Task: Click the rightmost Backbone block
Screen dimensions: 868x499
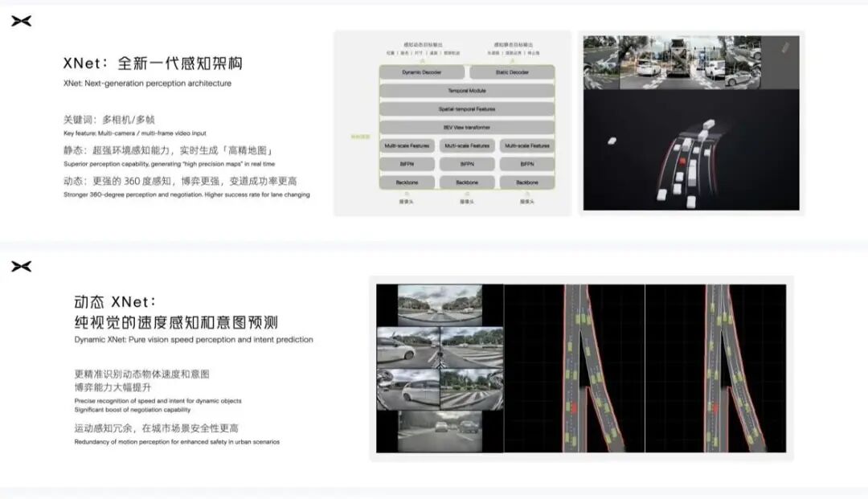Action: click(x=527, y=182)
